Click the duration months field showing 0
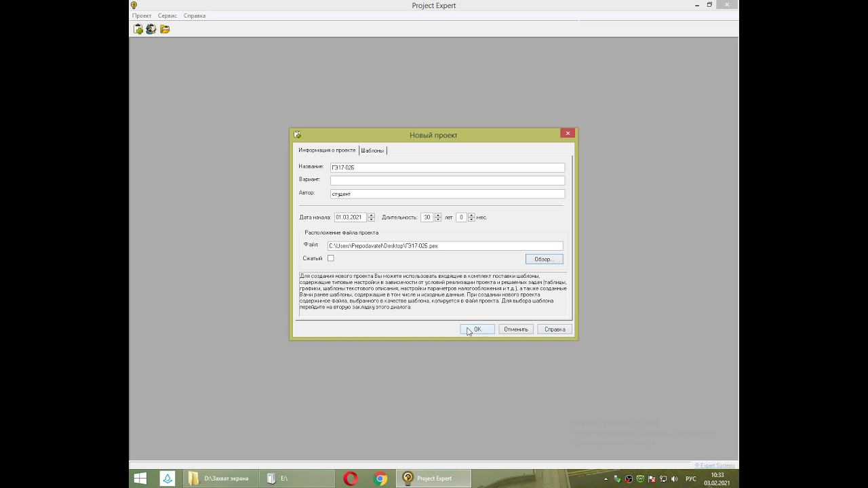868x488 pixels. point(462,218)
